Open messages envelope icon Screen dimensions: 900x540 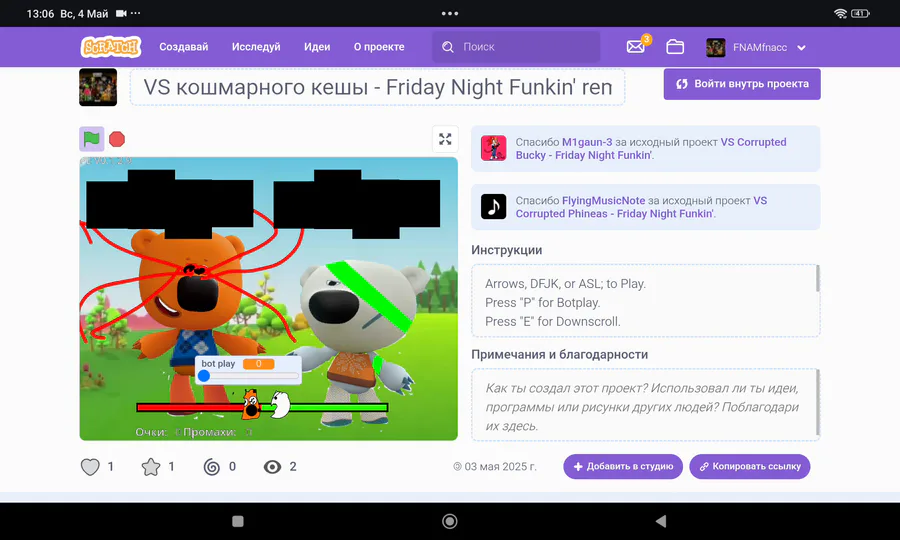(636, 46)
